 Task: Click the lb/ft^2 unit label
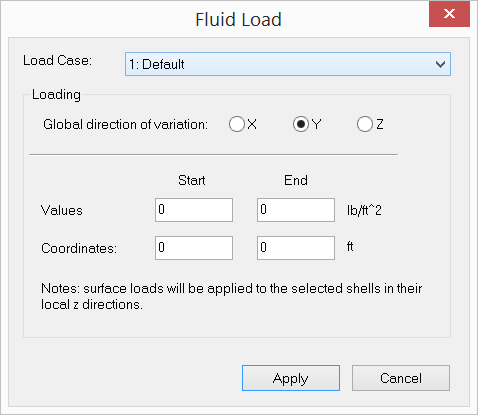[364, 210]
